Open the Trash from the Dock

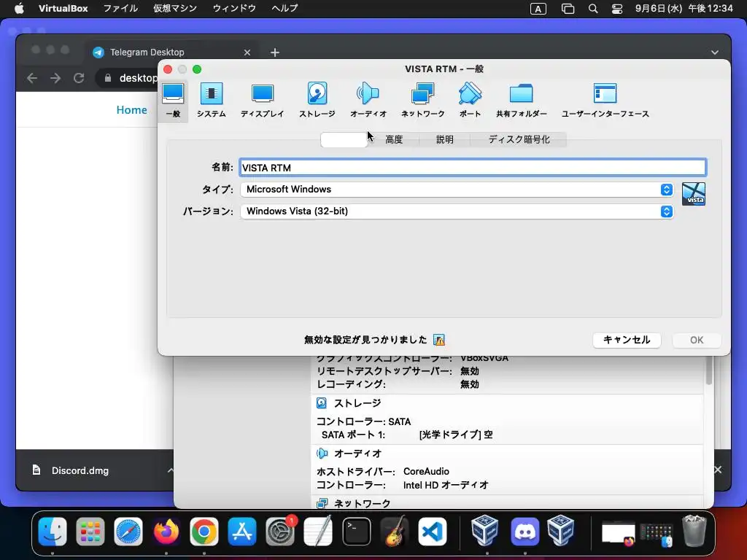[x=694, y=532]
